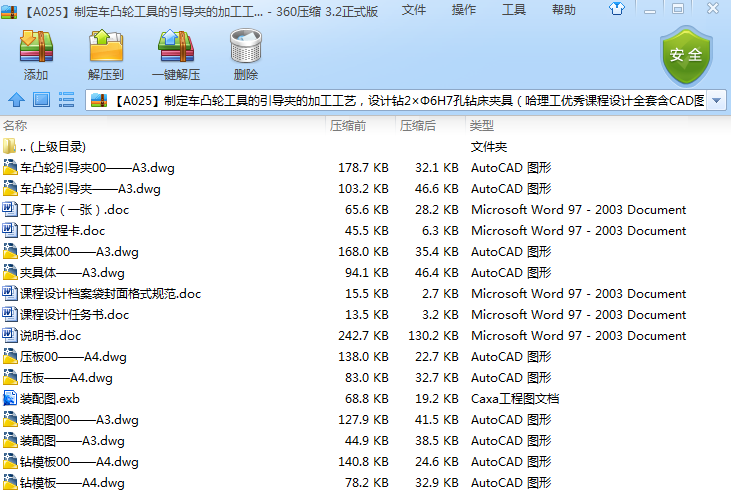The image size is (731, 497).
Task: Click the Caxa工程图文档 type cell
Action: tap(515, 399)
